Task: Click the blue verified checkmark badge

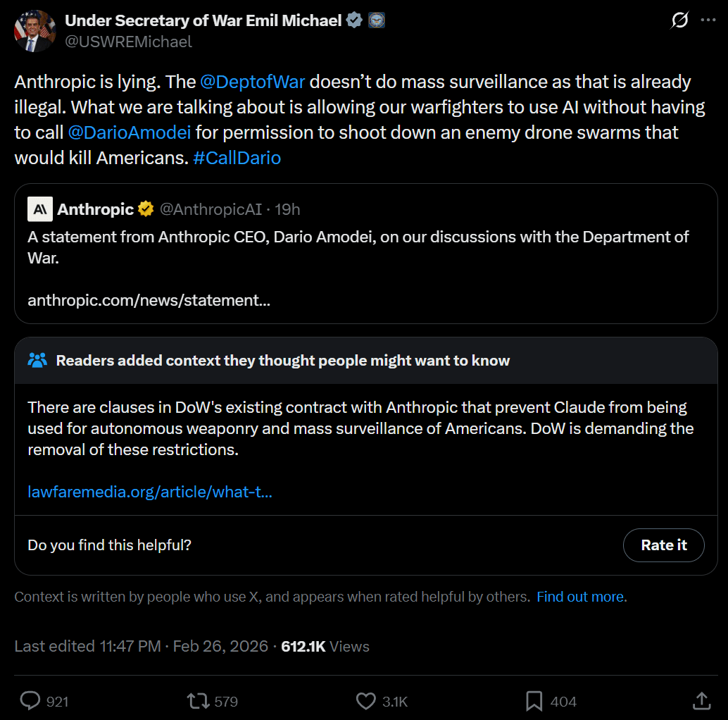Action: [354, 20]
